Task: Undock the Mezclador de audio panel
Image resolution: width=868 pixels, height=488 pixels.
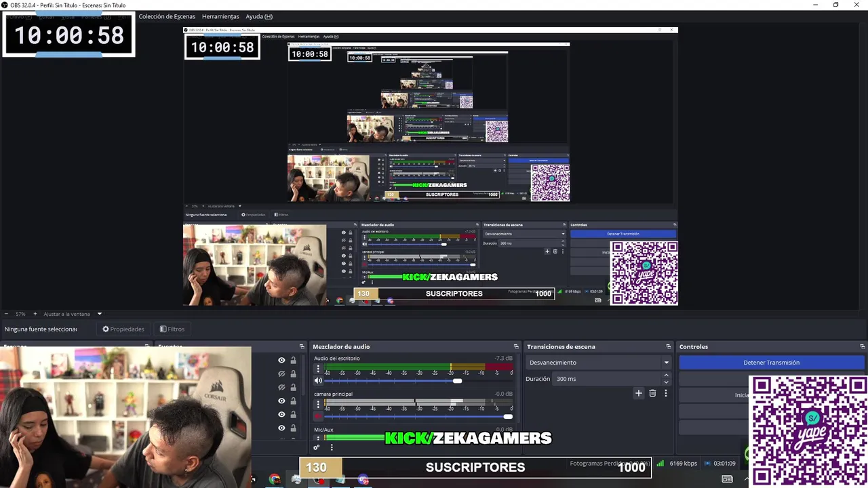Action: coord(516,347)
